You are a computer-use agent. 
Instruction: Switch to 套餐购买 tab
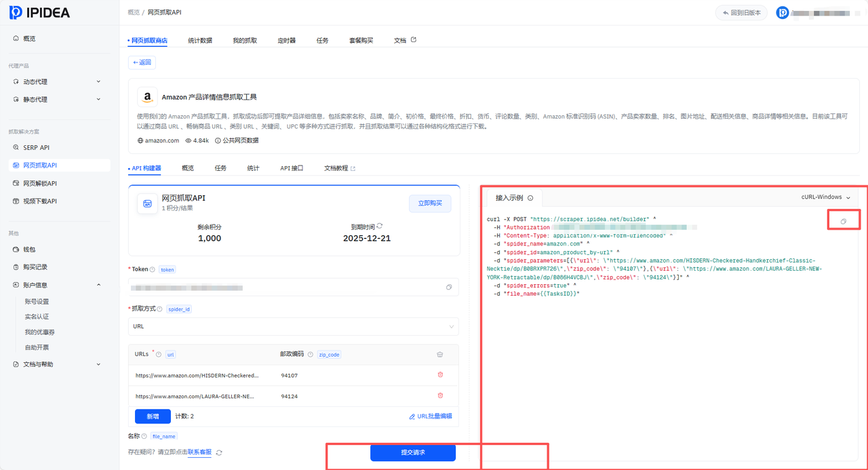(x=361, y=40)
